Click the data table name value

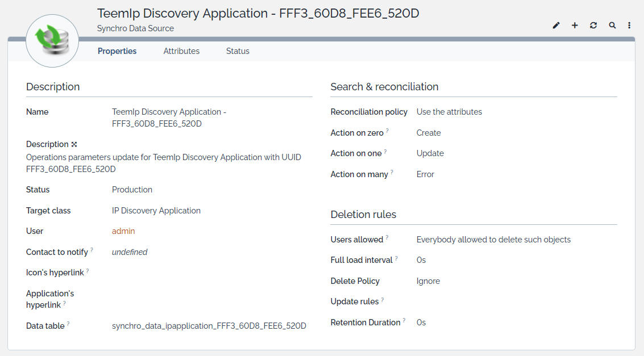pos(209,326)
